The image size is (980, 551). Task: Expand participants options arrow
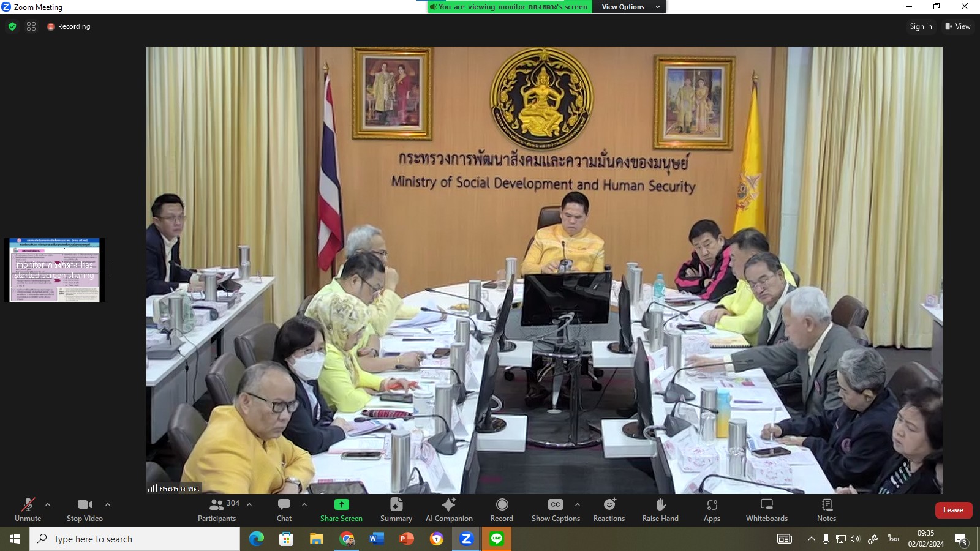[x=249, y=504]
